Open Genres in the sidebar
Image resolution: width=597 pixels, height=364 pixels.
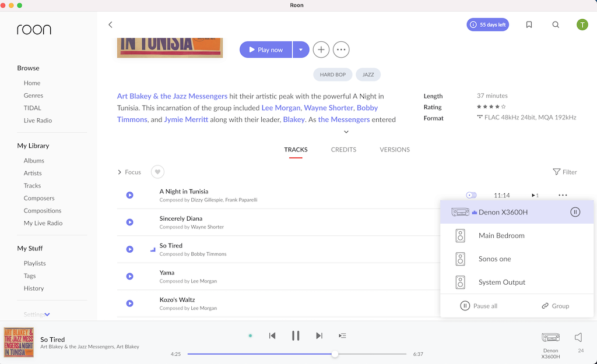click(x=33, y=96)
